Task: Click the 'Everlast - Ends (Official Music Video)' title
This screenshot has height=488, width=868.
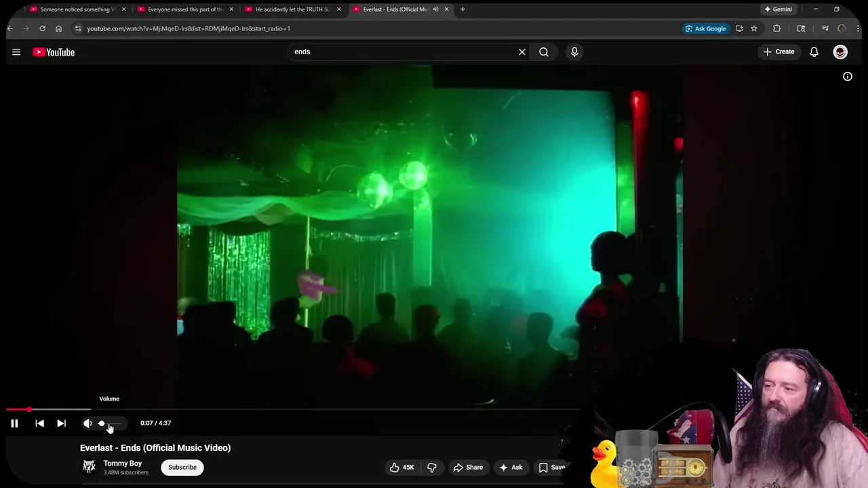Action: tap(155, 447)
